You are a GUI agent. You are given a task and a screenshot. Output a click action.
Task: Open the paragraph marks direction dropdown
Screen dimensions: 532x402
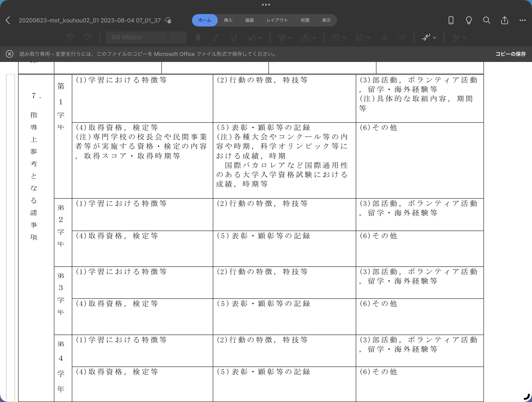click(x=429, y=38)
